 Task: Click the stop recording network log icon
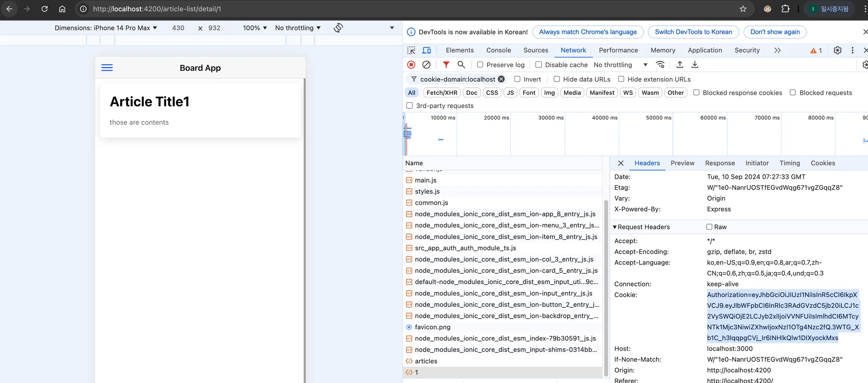(411, 65)
